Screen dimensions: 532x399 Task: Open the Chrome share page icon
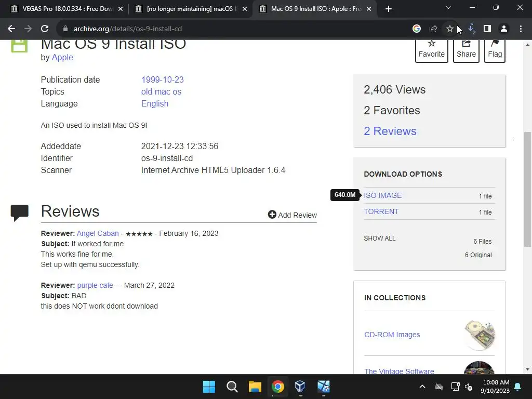433,29
